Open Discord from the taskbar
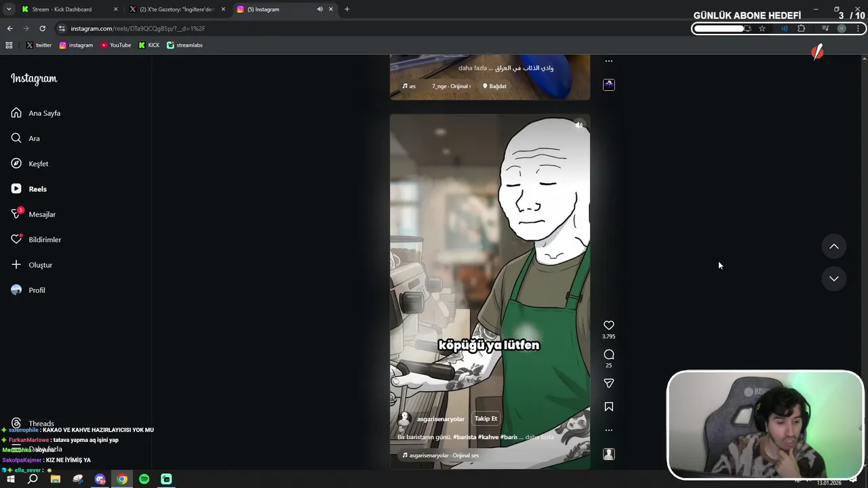The width and height of the screenshot is (868, 488). (100, 479)
